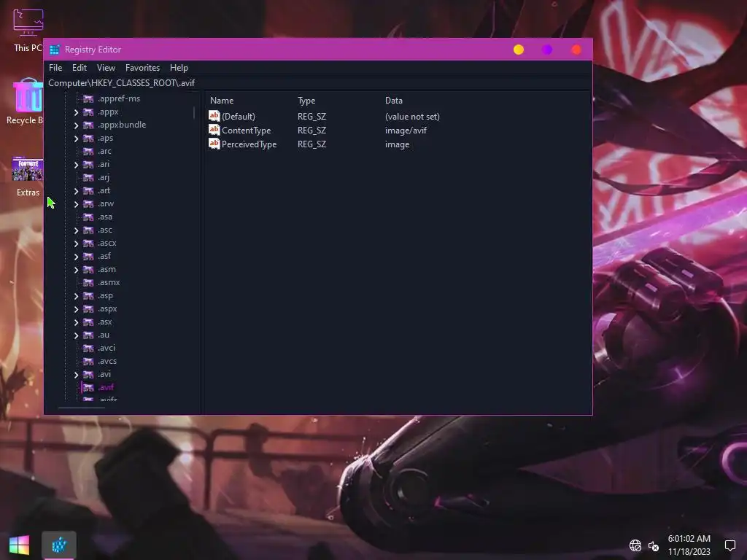747x560 pixels.
Task: Click the key tree horizontal scrollbar
Action: pos(82,408)
